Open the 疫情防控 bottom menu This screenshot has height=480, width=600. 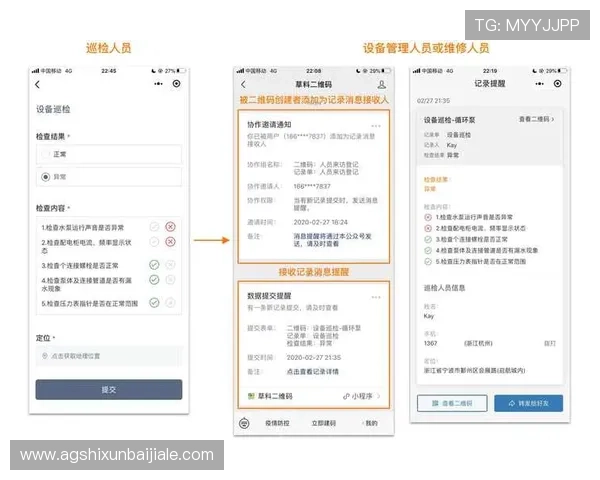tap(277, 423)
